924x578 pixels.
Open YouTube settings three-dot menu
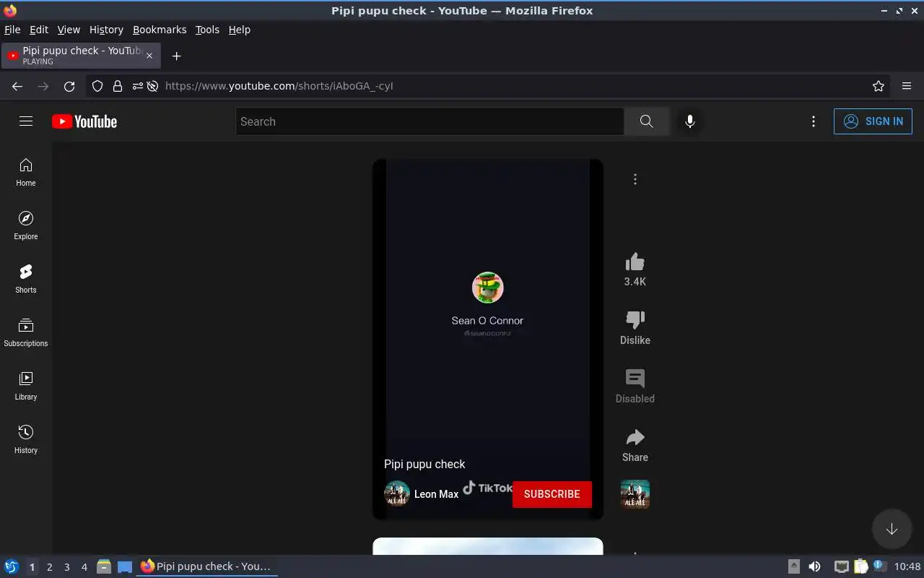[814, 121]
